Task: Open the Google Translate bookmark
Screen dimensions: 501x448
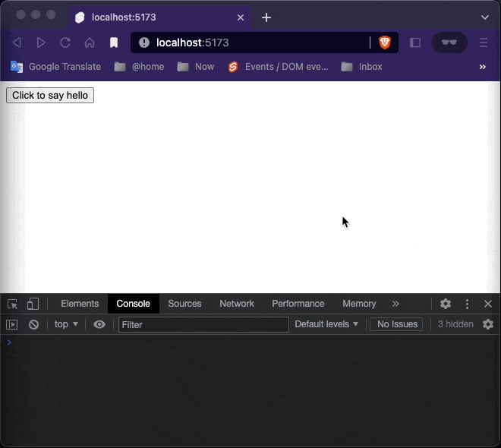Action: point(56,67)
